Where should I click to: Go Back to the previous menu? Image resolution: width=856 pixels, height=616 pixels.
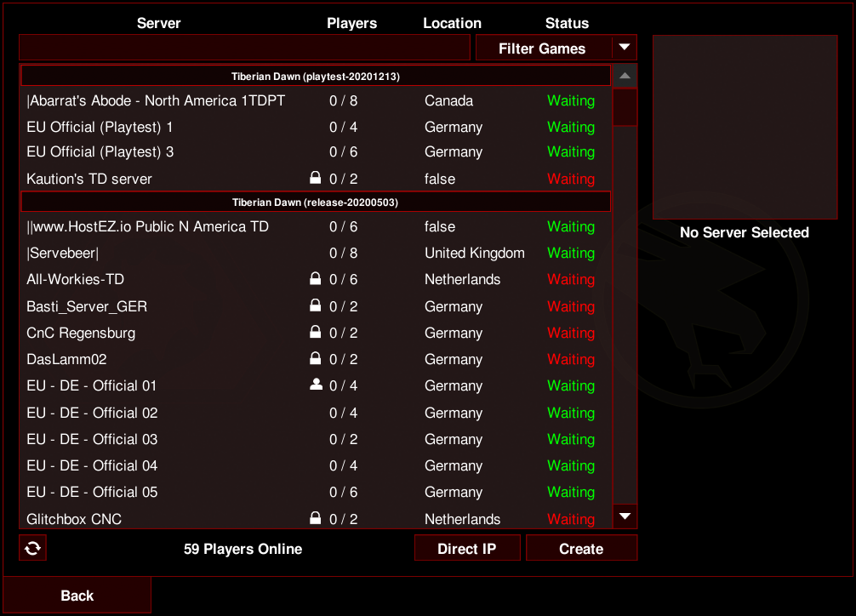pos(77,596)
